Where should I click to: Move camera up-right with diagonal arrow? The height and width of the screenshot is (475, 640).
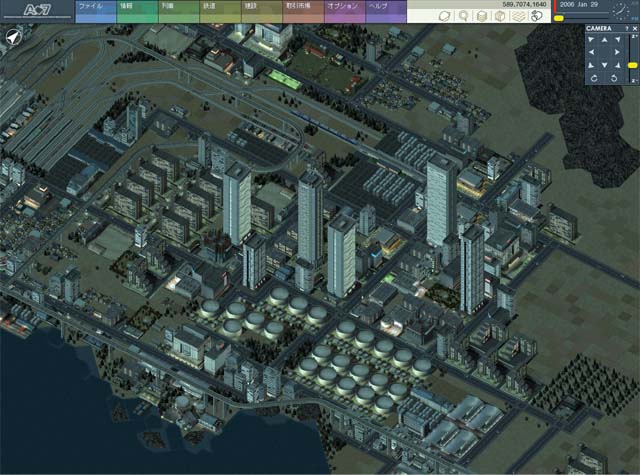click(x=618, y=40)
